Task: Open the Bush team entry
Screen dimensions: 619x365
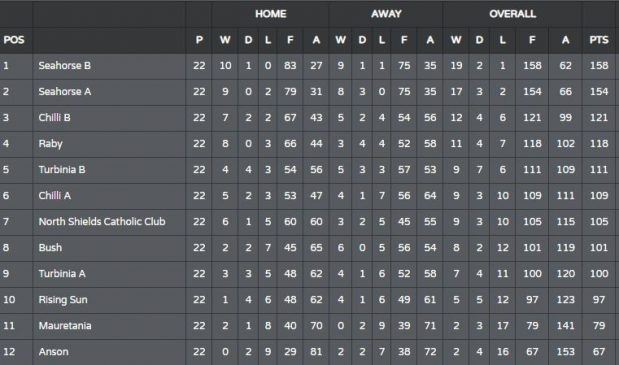Action: click(x=50, y=248)
